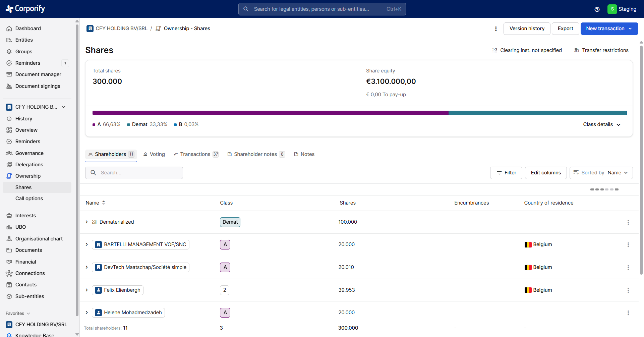Open the Sorted by Name dropdown

[x=601, y=173]
